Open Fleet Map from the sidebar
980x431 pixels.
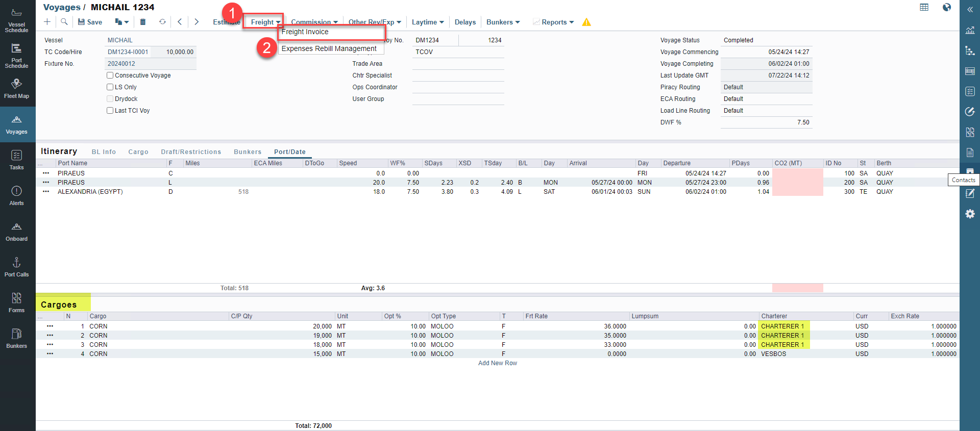click(17, 88)
